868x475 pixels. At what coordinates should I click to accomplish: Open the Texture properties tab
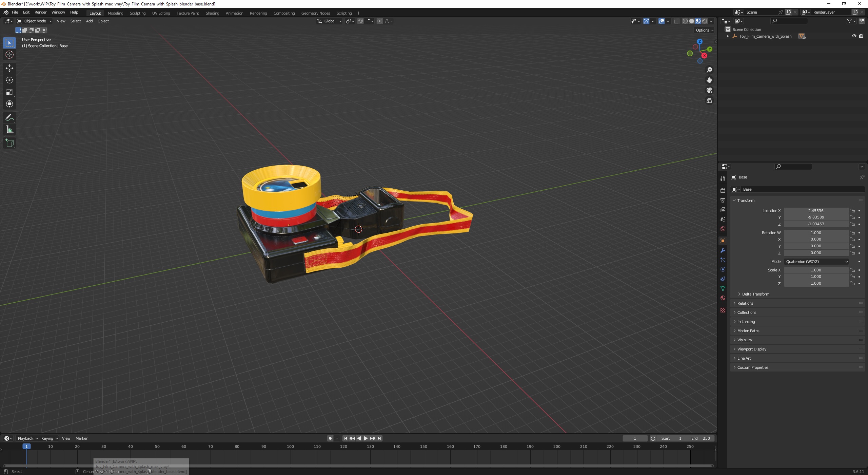[723, 310]
